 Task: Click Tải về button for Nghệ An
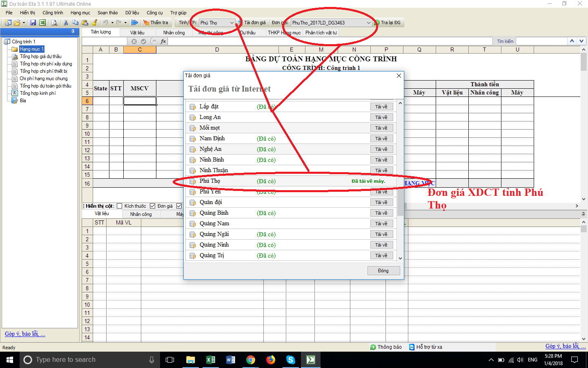[x=381, y=149]
